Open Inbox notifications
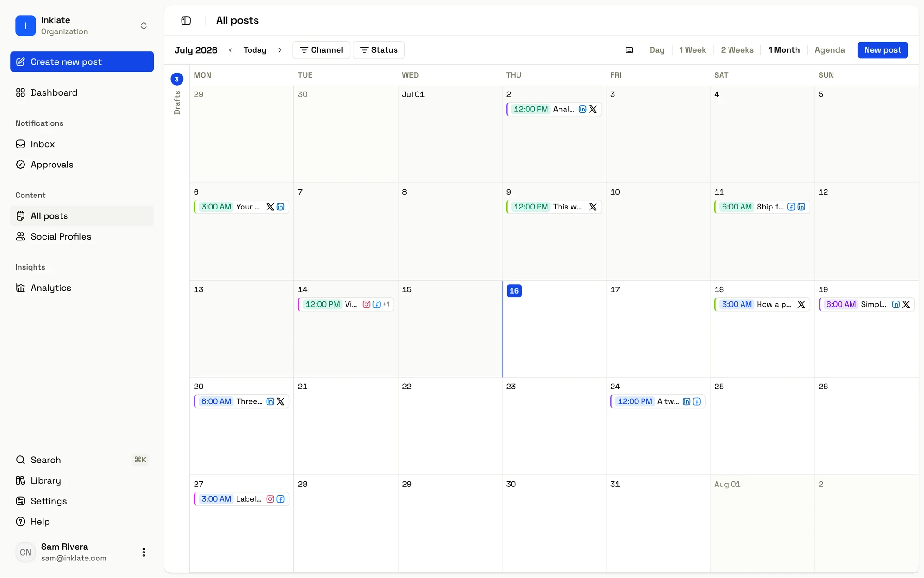This screenshot has width=924, height=578. click(82, 144)
